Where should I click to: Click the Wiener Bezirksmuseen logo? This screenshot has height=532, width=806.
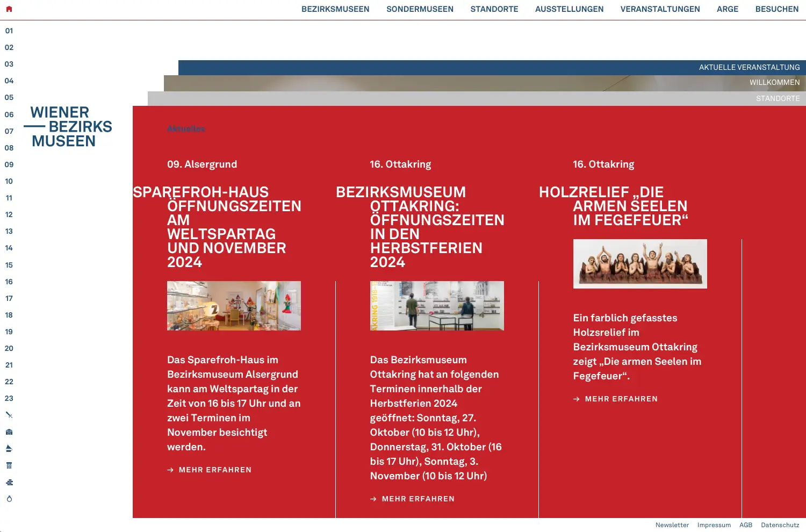pyautogui.click(x=68, y=127)
